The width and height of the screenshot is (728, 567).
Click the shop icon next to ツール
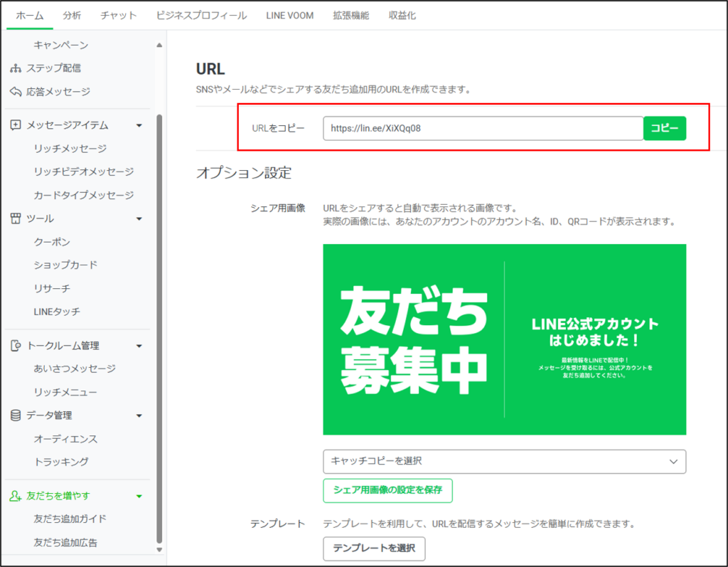[x=16, y=218]
